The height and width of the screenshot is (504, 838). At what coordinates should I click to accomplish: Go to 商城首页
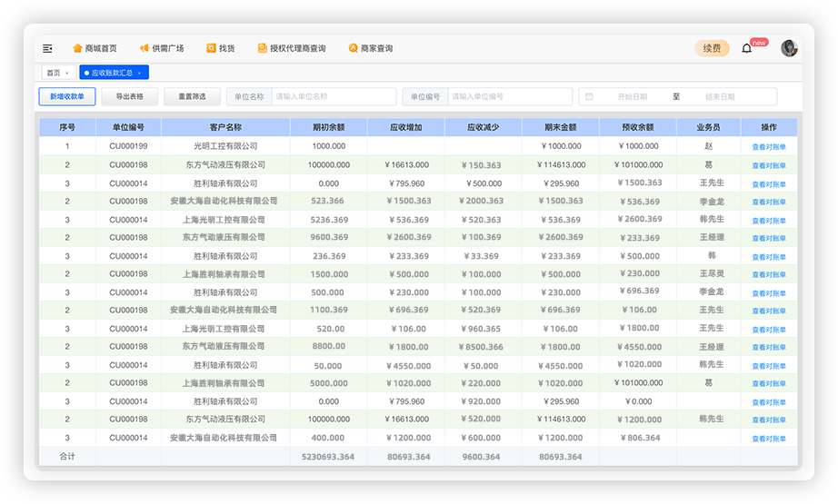[95, 49]
